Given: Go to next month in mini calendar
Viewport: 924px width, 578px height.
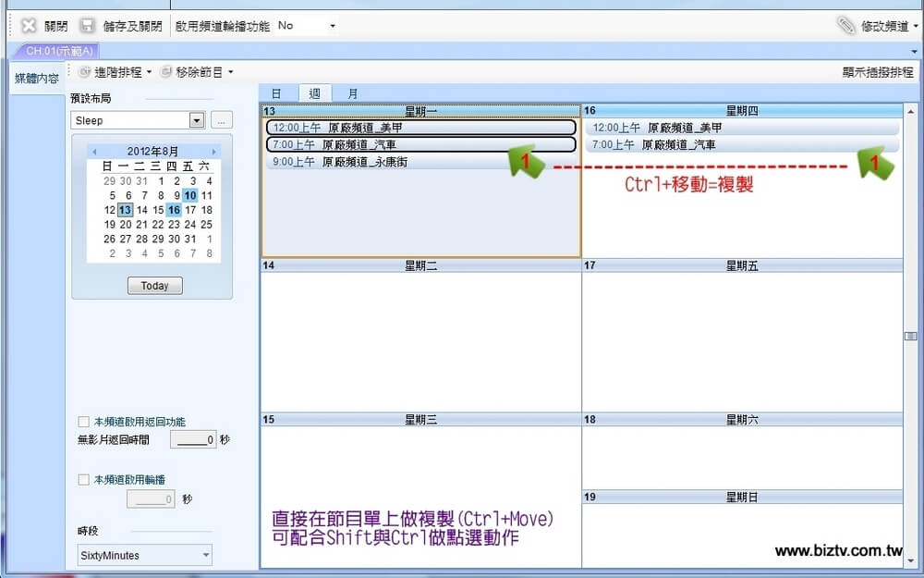Looking at the screenshot, I should (214, 152).
